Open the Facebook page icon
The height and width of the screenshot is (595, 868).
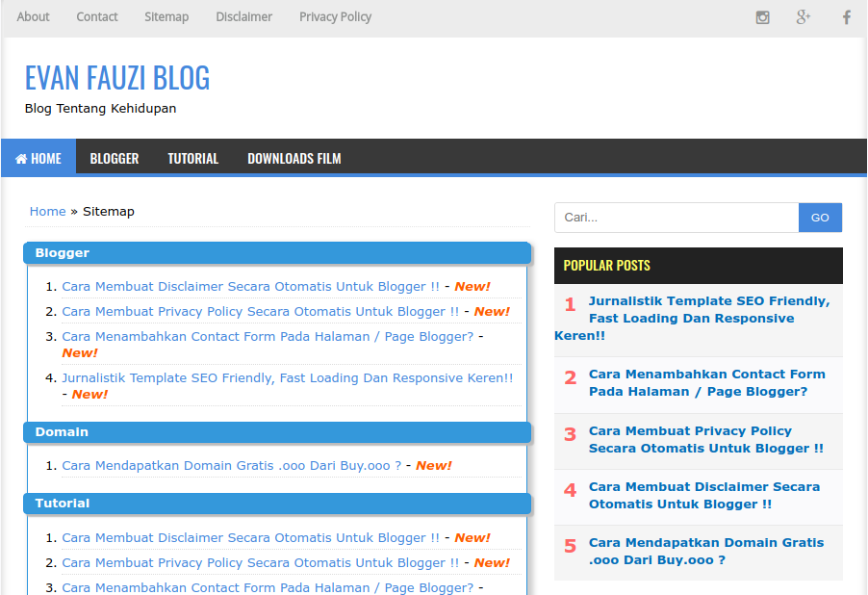click(845, 16)
